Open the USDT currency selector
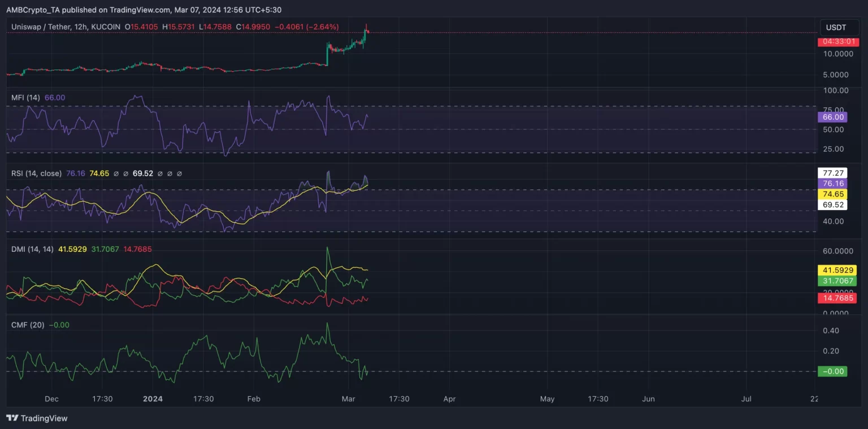868x429 pixels. coord(836,27)
